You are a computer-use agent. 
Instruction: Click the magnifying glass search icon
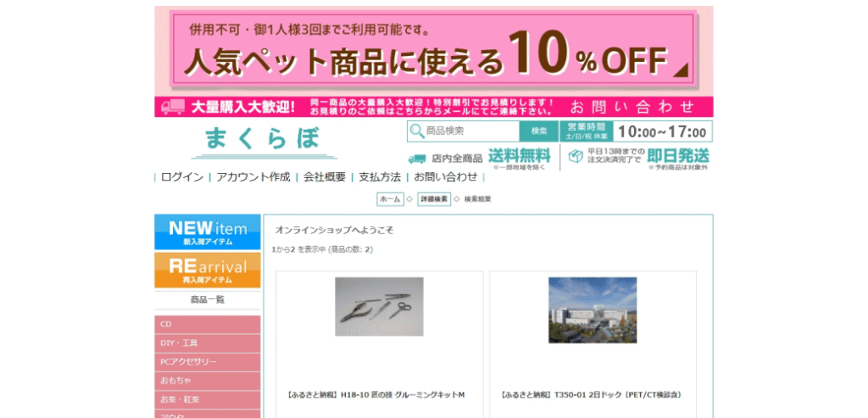point(416,131)
